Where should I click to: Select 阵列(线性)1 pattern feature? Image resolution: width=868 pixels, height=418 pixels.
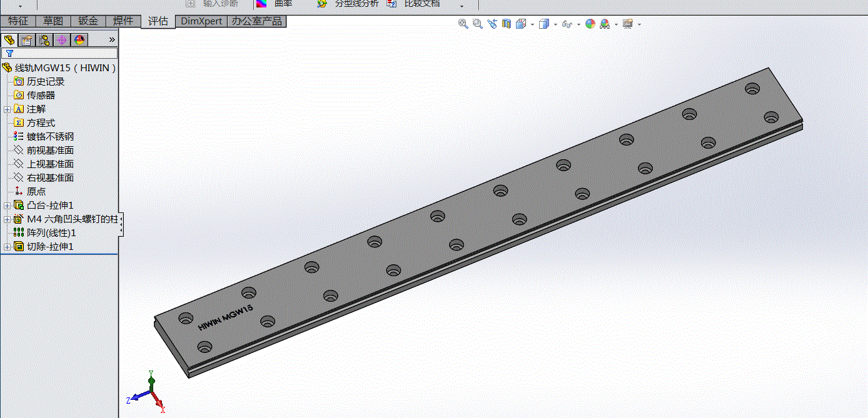click(51, 232)
